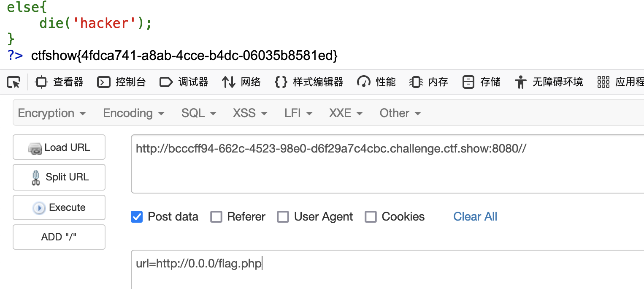The image size is (644, 289).
Task: Expand the Encoding dropdown menu
Action: [x=134, y=113]
